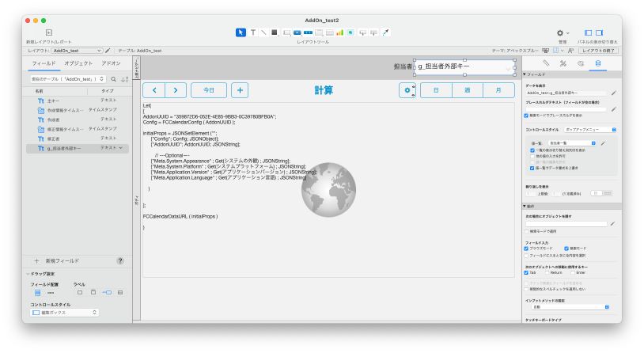Open Control Style dropdown in drag settings
The height and width of the screenshot is (353, 644).
(x=65, y=313)
